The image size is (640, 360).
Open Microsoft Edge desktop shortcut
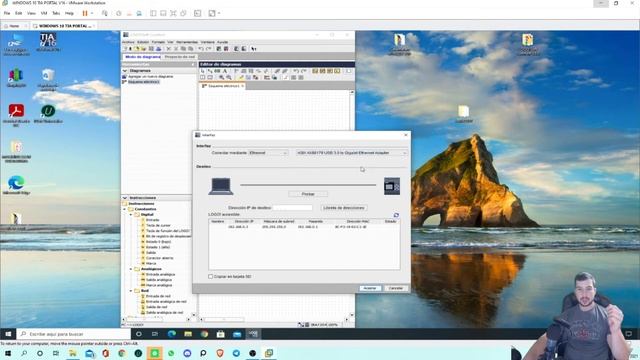16,185
